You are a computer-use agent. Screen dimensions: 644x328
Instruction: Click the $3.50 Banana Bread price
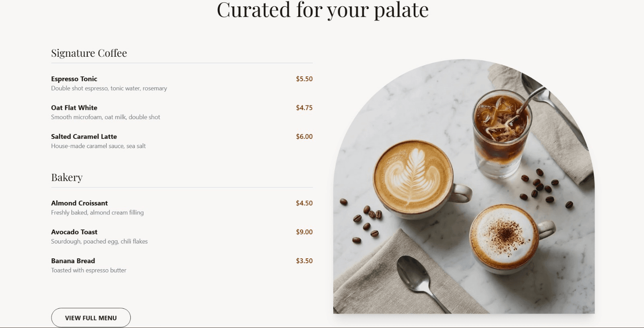pos(304,261)
